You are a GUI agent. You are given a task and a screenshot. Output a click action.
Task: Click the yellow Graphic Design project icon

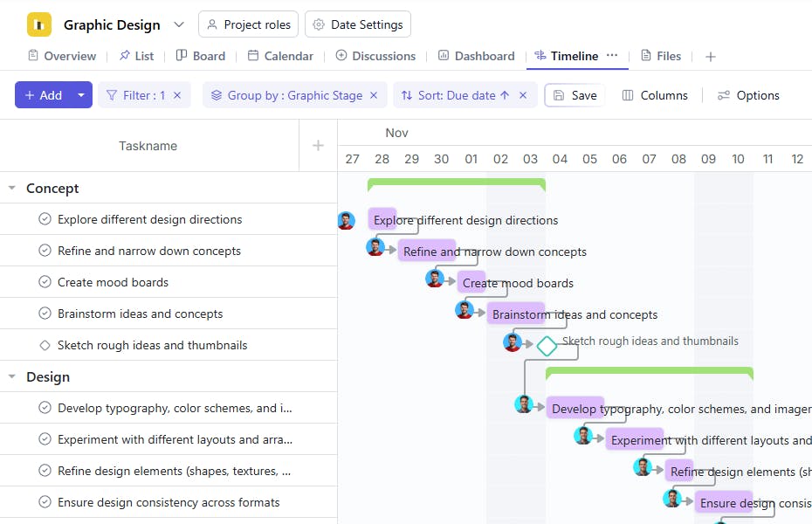39,24
